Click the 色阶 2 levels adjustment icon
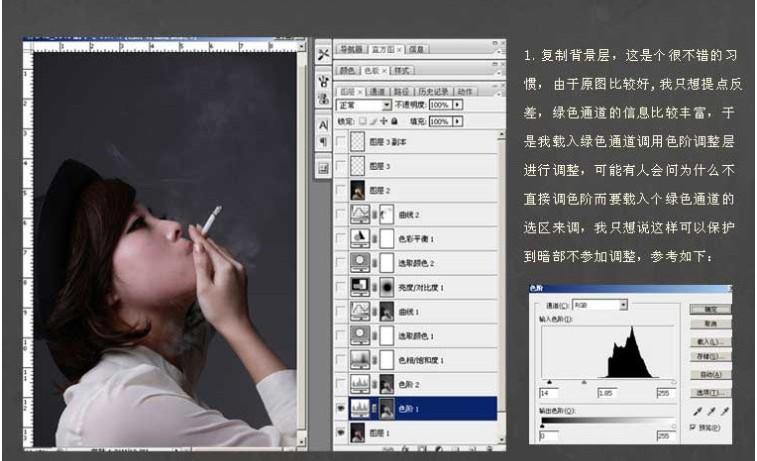The width and height of the screenshot is (757, 461). click(360, 384)
